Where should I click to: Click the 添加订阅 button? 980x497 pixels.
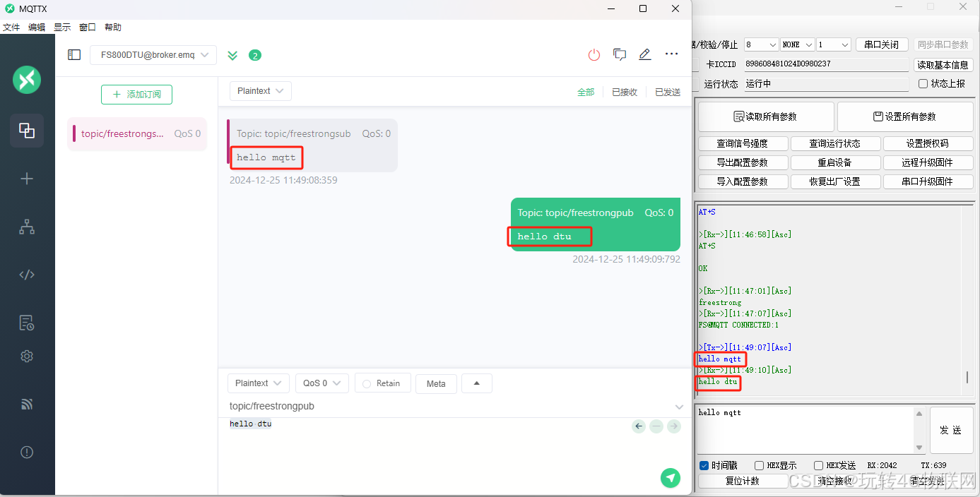[x=136, y=95]
